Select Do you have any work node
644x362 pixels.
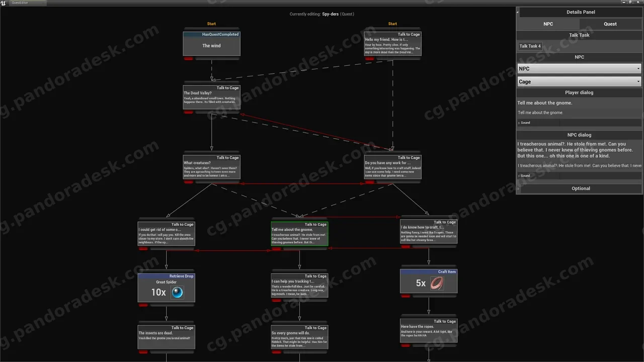(392, 167)
